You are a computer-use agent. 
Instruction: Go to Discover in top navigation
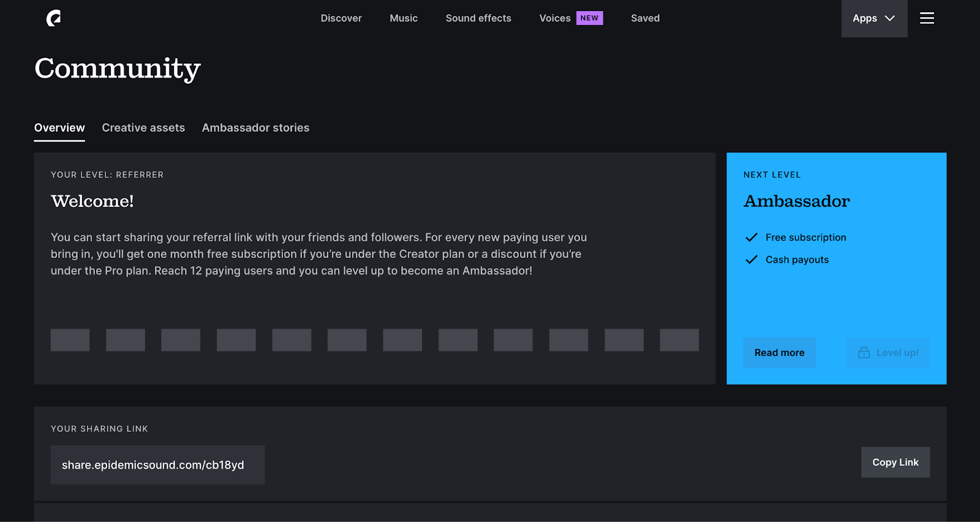pos(341,18)
